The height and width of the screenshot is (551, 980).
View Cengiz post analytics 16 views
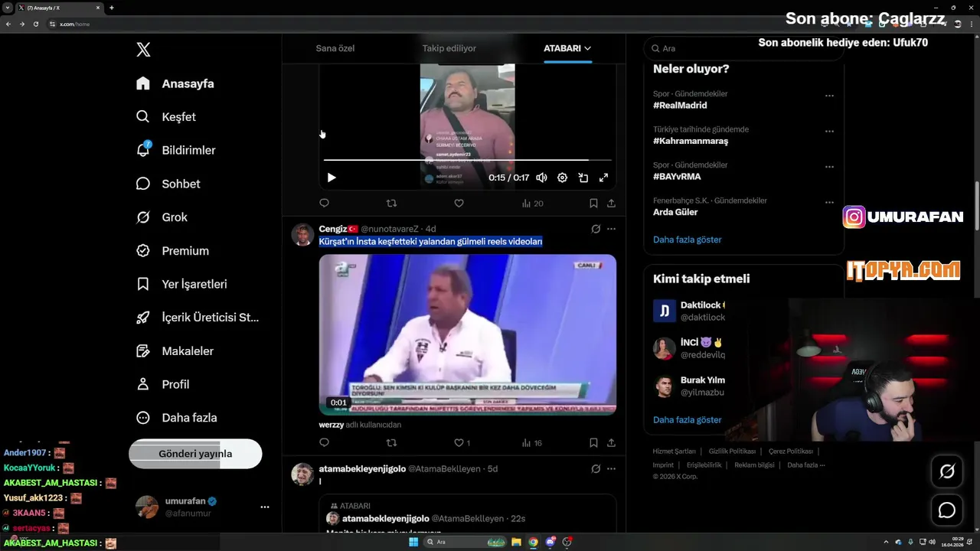[x=532, y=442]
